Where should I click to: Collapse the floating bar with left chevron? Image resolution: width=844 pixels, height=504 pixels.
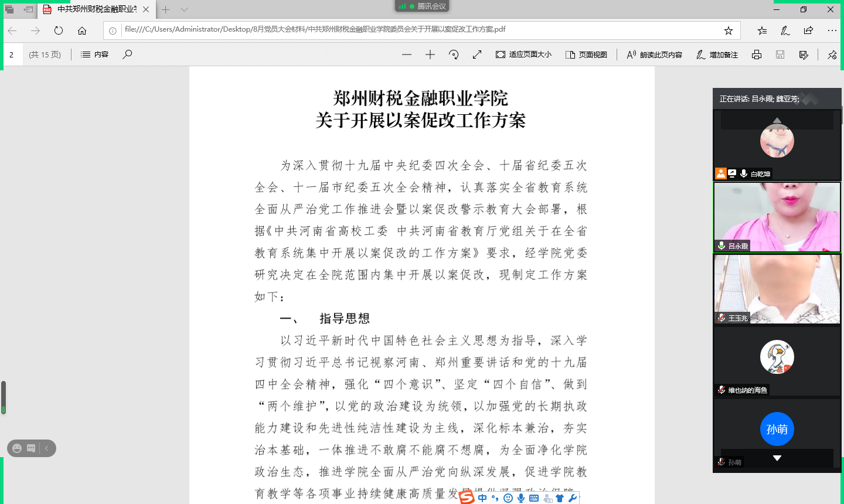pyautogui.click(x=46, y=448)
